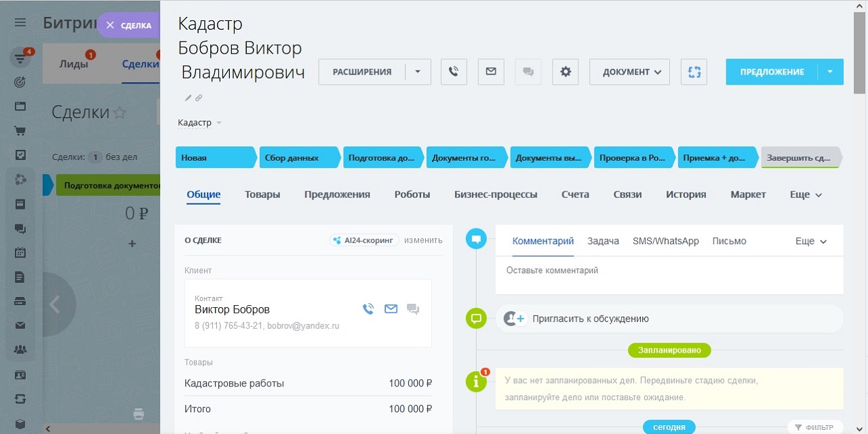Click the pencil icon to edit the deal title
Viewport: 868px width, 434px height.
click(x=189, y=98)
